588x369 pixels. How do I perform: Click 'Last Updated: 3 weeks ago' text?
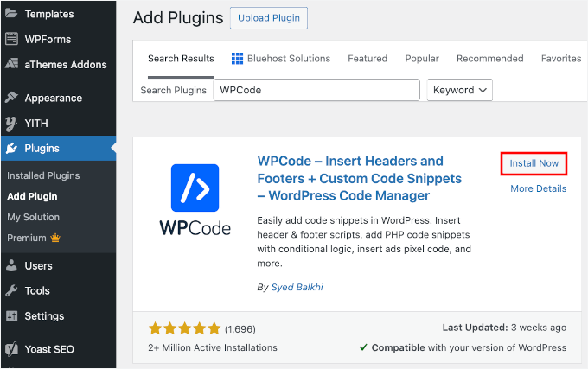tap(504, 328)
